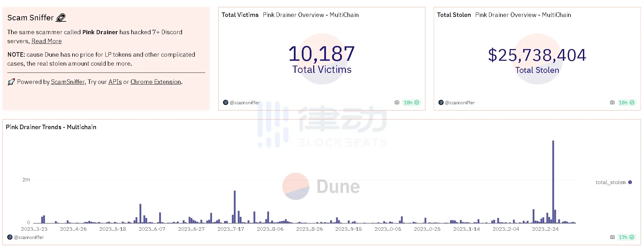Open the Read More link
644x249 pixels.
[47, 41]
